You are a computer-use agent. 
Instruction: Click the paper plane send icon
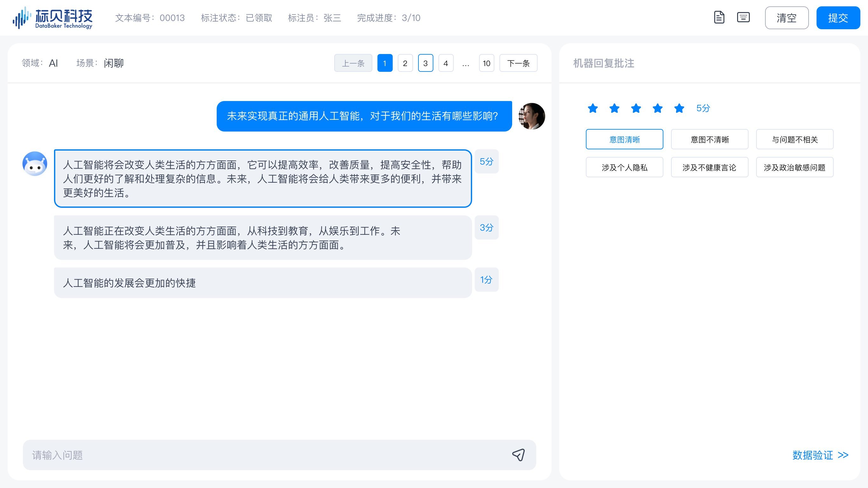(x=518, y=455)
